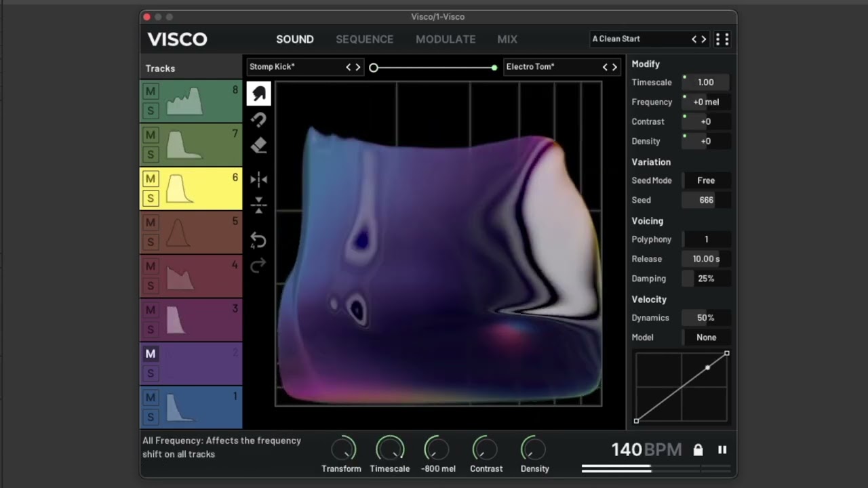Viewport: 868px width, 488px height.
Task: Select track 3 waveform thumbnail
Action: coord(176,320)
